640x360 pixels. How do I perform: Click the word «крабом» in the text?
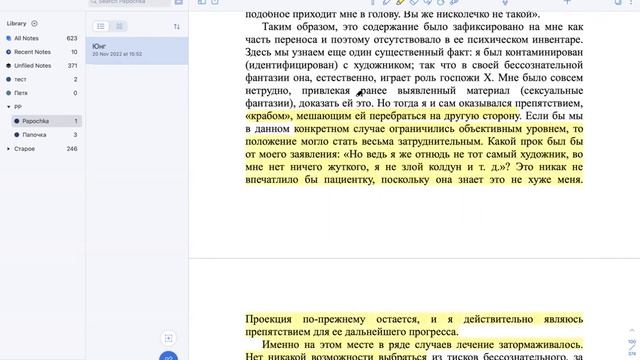pyautogui.click(x=269, y=116)
